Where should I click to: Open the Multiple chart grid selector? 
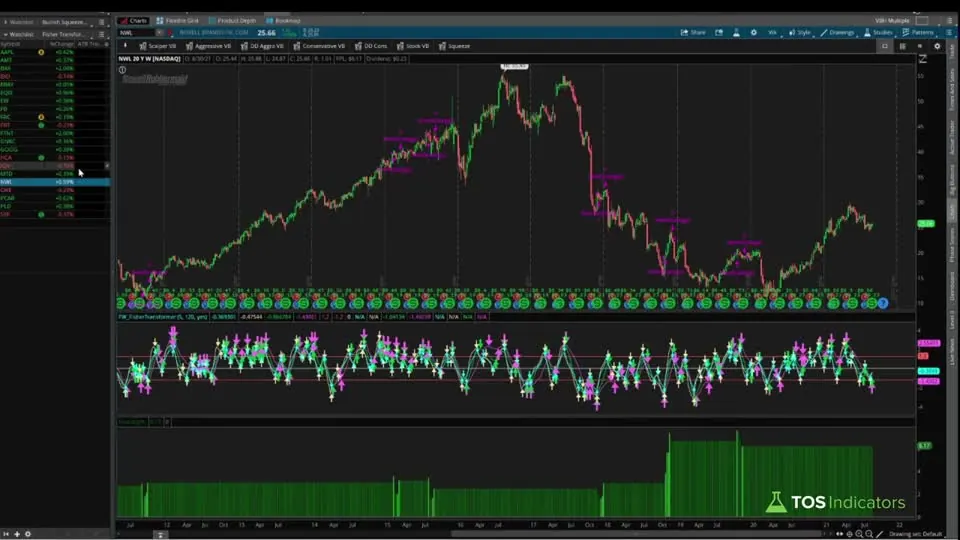(x=921, y=20)
